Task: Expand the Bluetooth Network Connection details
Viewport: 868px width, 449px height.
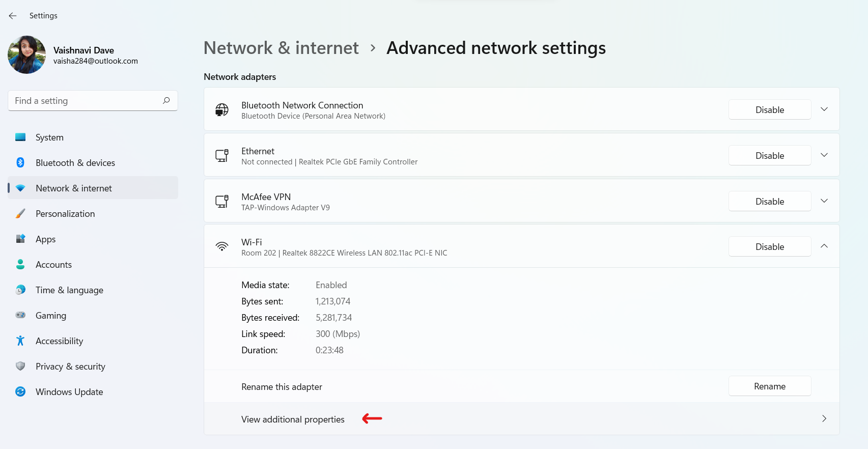Action: point(824,109)
